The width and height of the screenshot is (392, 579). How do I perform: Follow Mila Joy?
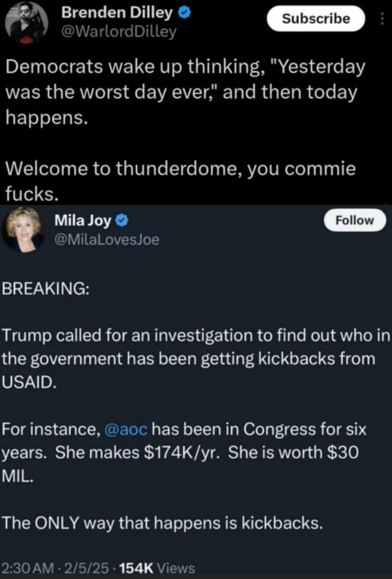[354, 220]
